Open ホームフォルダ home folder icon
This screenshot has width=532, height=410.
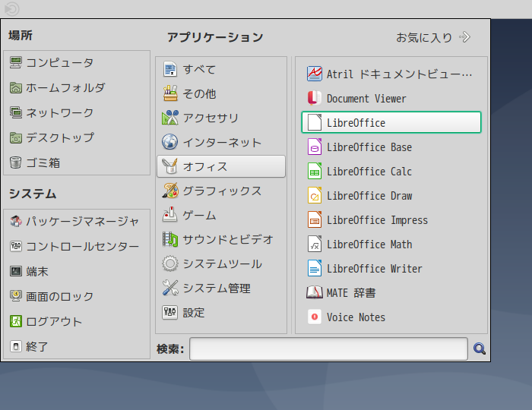click(x=16, y=88)
